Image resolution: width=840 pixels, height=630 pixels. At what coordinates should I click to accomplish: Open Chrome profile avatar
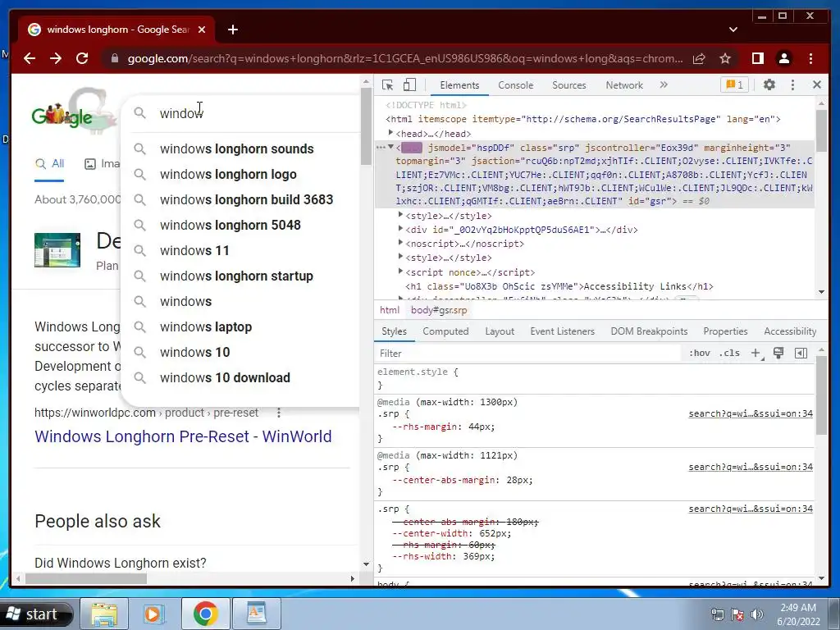[783, 58]
